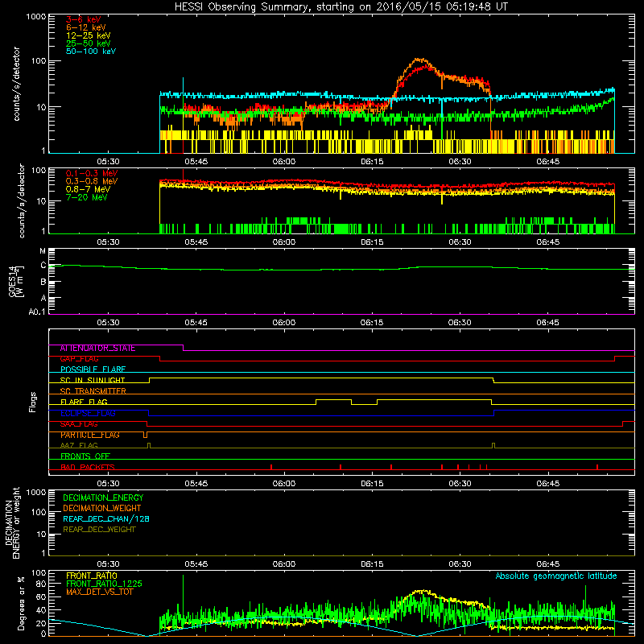Select the FRONTS_OFF flag label

coord(85,456)
